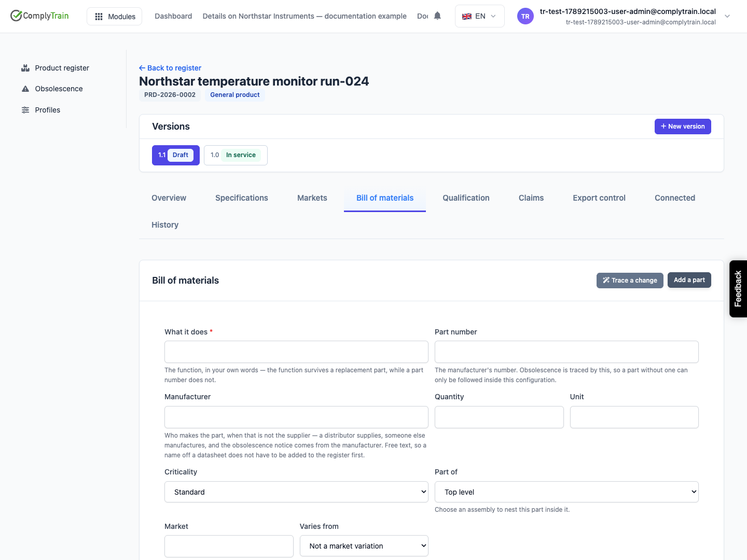Screen dimensions: 747x560
Task: Click the TR user avatar
Action: (x=525, y=16)
